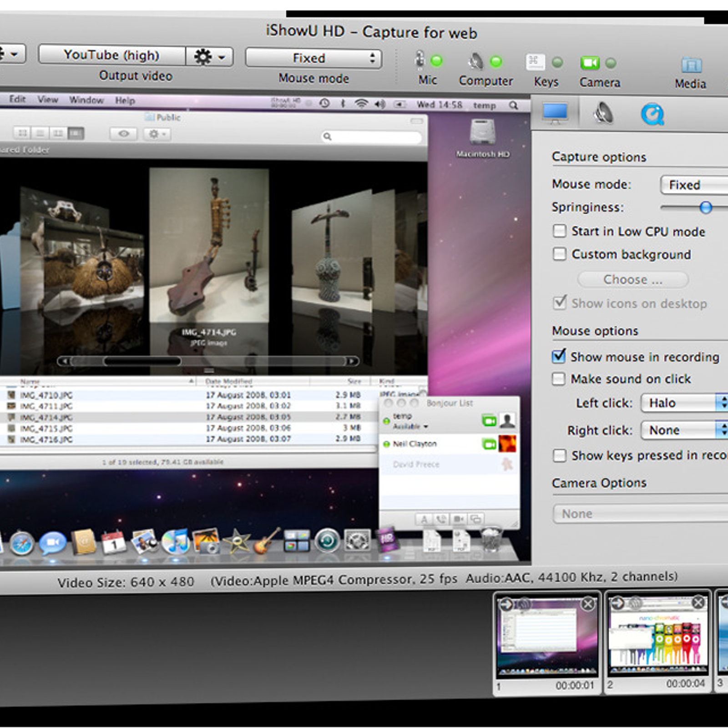Click the Keys keyboard icon
The image size is (728, 728).
[535, 62]
